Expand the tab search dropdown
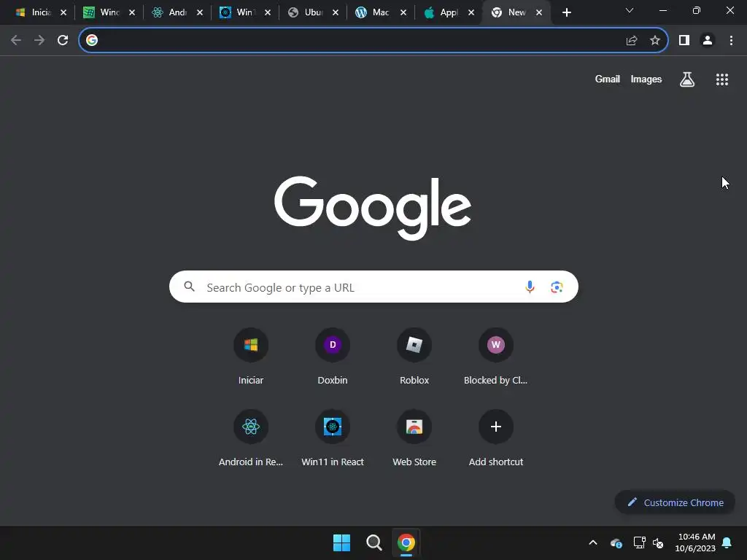The width and height of the screenshot is (747, 560). (630, 10)
